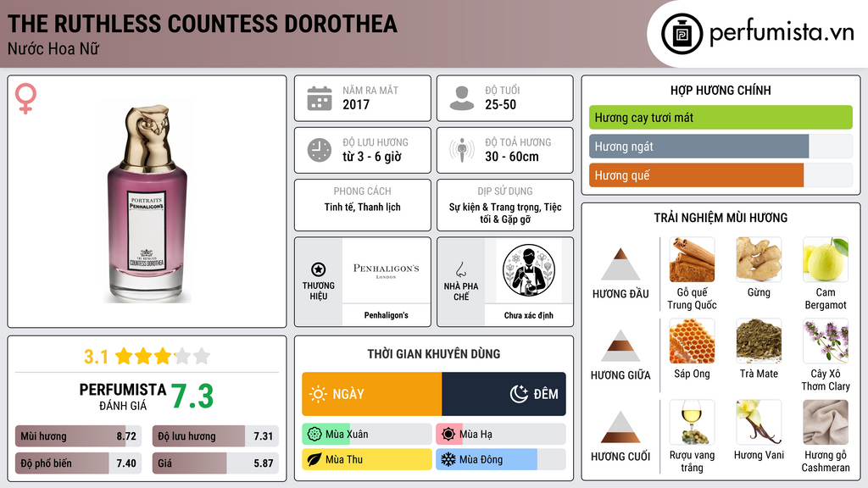Click the Mùa Thu season bar
The width and height of the screenshot is (868, 488).
[x=367, y=459]
